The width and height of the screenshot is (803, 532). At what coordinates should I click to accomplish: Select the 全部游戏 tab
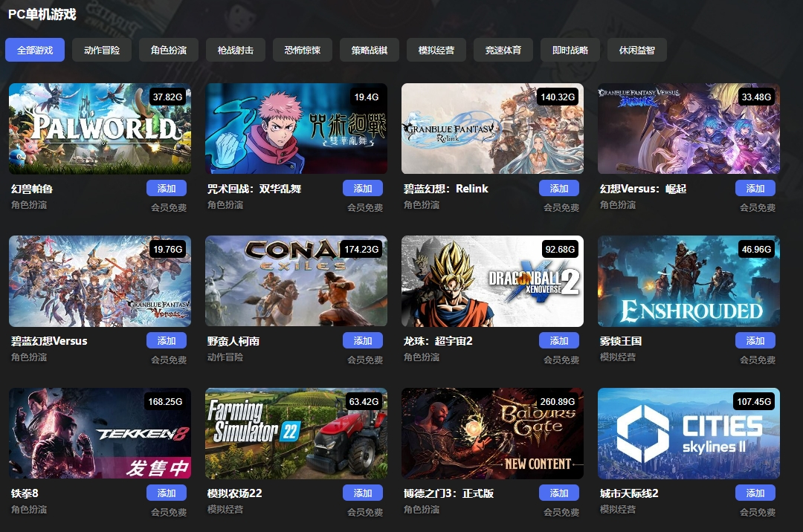(35, 50)
